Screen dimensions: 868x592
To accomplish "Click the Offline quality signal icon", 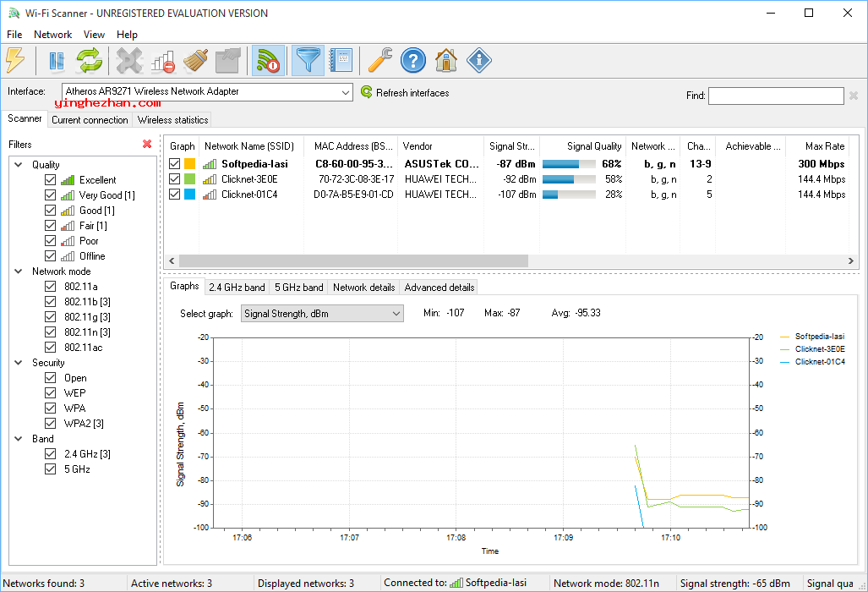I will click(x=68, y=256).
